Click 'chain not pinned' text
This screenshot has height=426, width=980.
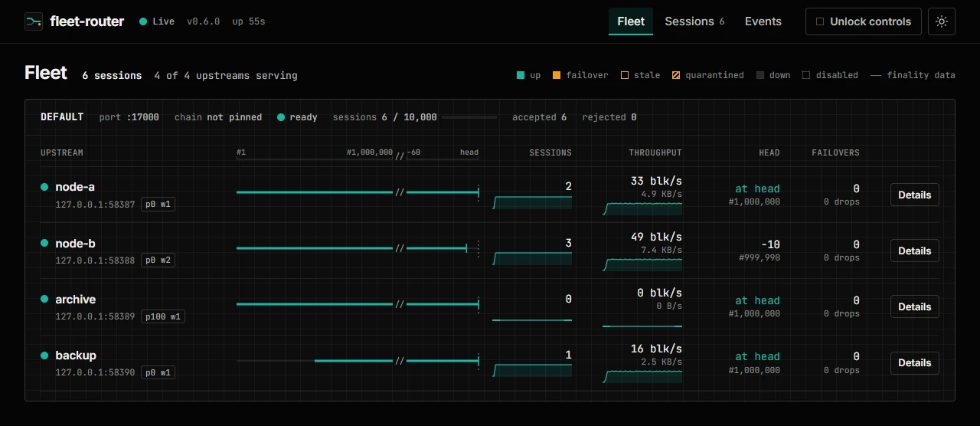pos(218,117)
